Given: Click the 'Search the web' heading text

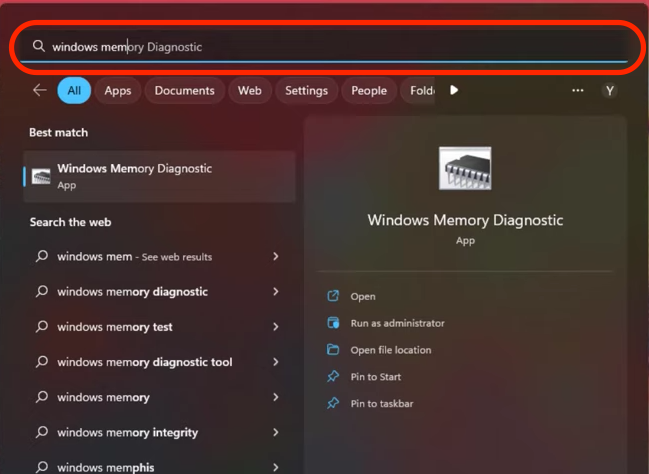Looking at the screenshot, I should [70, 222].
